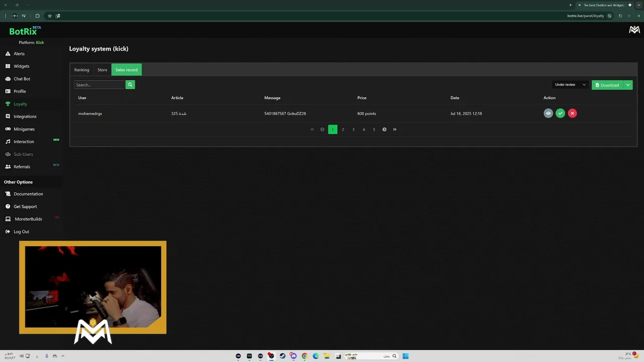Click the Article column header
This screenshot has width=644, height=362.
(x=177, y=98)
